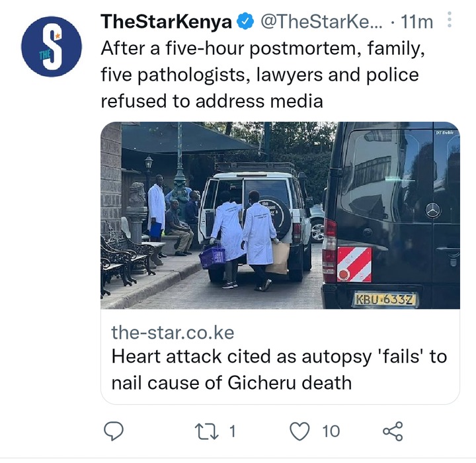Open the 'Heart attack cited' headline

pos(279,369)
